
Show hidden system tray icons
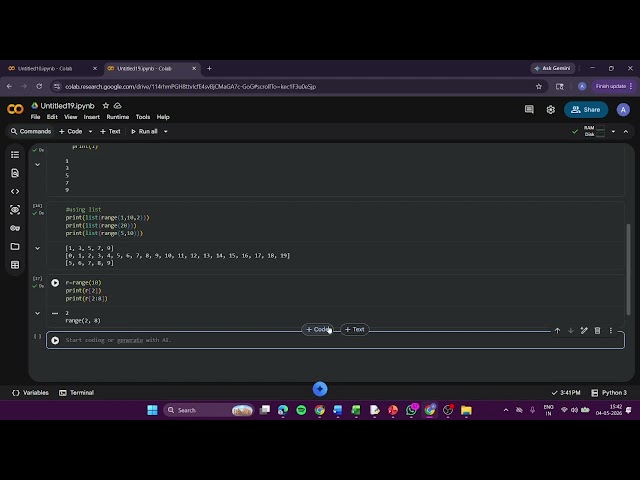point(506,410)
